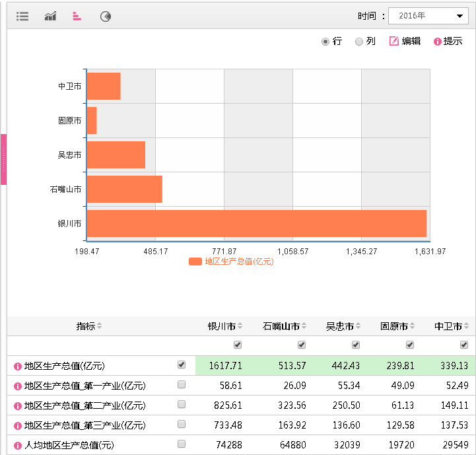Check 地区生产总值_第一产业 row checkbox

point(182,384)
